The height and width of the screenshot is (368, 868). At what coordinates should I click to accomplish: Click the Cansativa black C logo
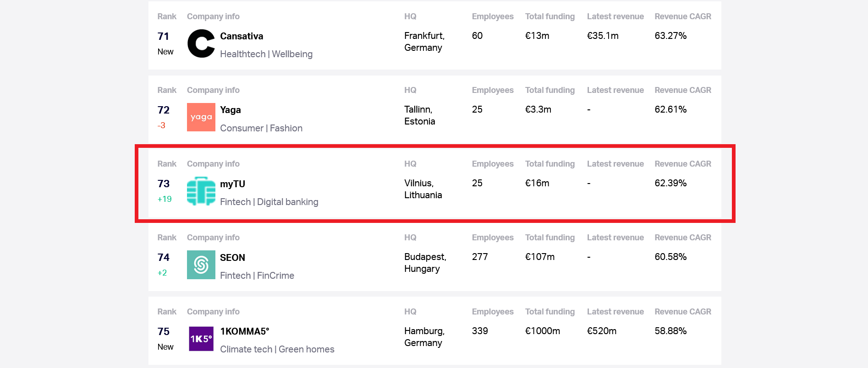tap(201, 43)
